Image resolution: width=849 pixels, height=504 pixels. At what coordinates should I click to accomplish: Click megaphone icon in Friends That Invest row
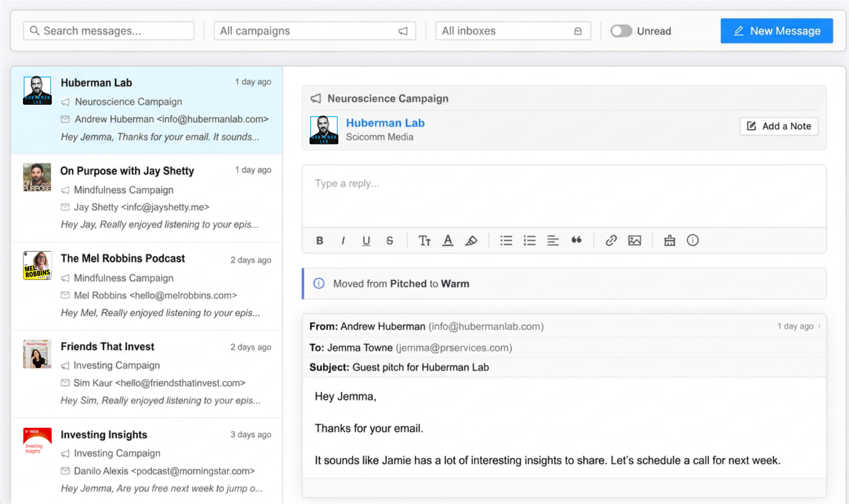pyautogui.click(x=65, y=366)
